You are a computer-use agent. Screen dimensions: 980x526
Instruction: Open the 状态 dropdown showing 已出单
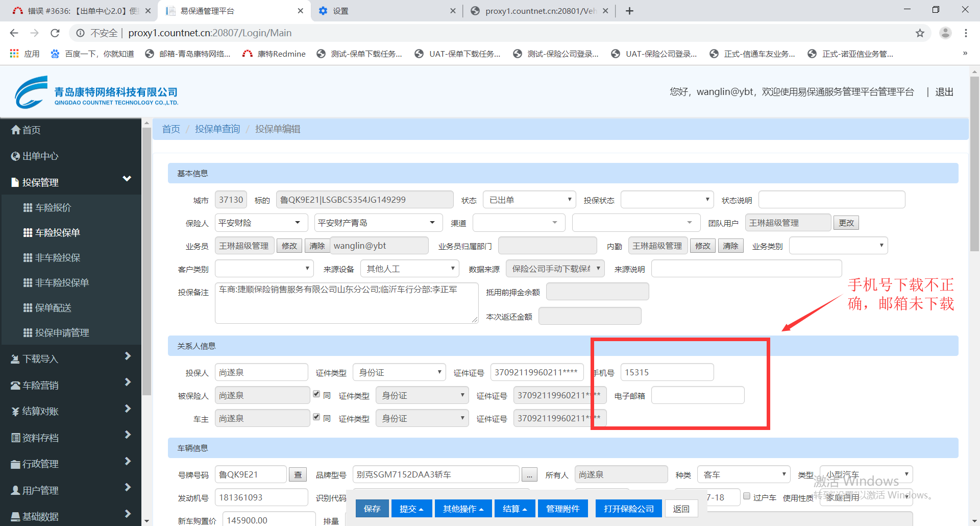529,200
